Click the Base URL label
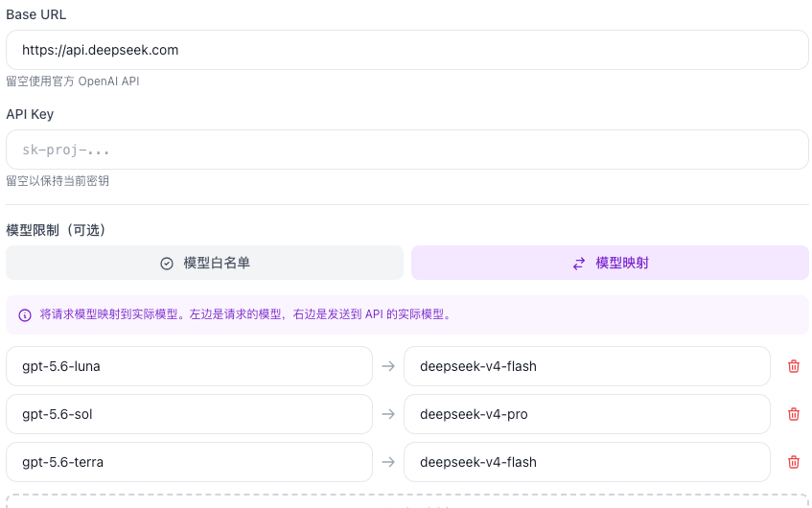This screenshot has width=812, height=508. [36, 14]
